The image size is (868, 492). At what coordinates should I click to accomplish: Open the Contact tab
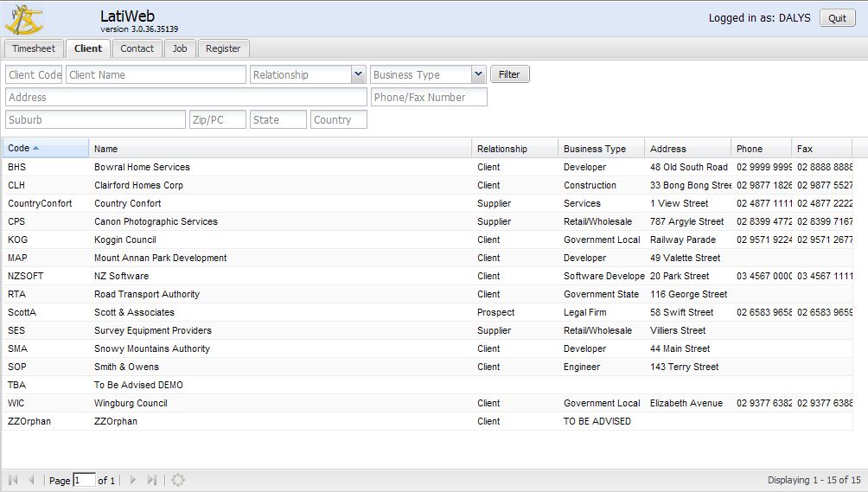(x=137, y=48)
